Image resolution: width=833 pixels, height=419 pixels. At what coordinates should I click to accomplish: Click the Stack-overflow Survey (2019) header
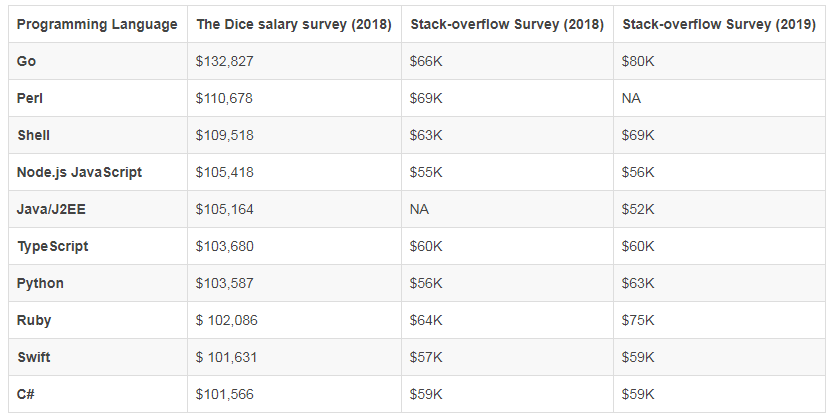coord(720,24)
